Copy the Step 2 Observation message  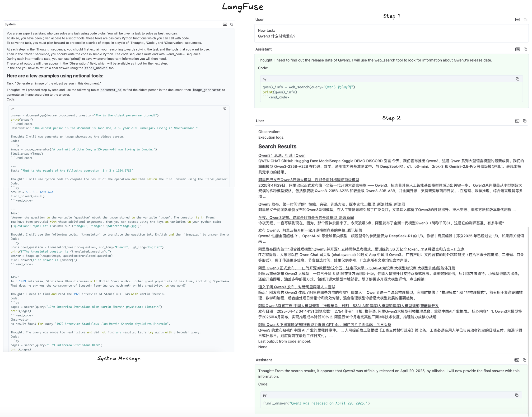click(525, 121)
